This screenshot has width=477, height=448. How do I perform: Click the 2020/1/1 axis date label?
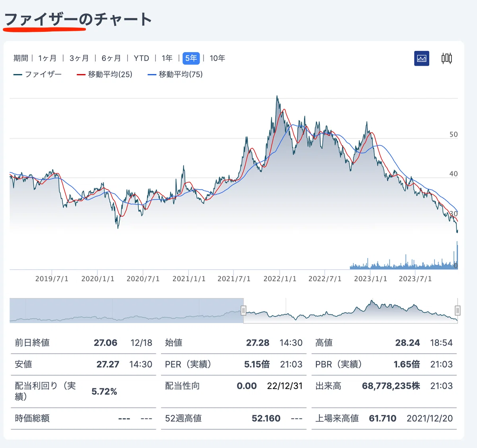[x=98, y=279]
